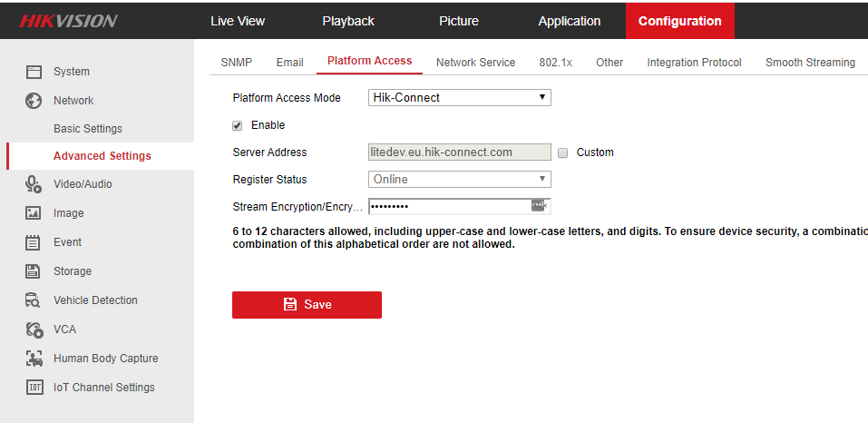The height and width of the screenshot is (423, 868).
Task: Click the Video/Audio microphone icon
Action: (34, 184)
